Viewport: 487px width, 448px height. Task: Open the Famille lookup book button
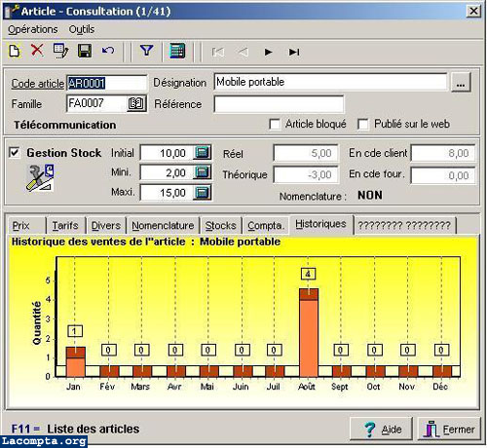[135, 104]
